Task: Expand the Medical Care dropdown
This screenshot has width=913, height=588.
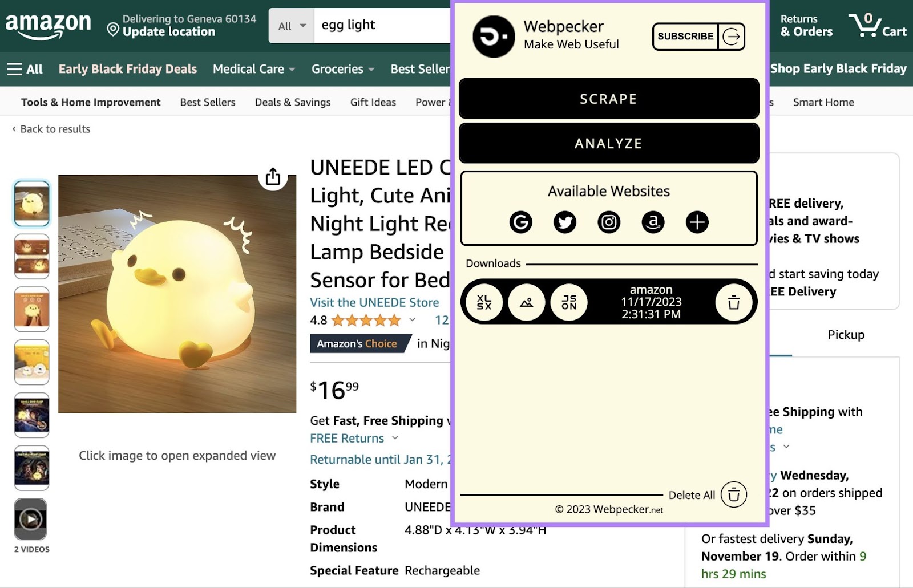Action: [254, 69]
